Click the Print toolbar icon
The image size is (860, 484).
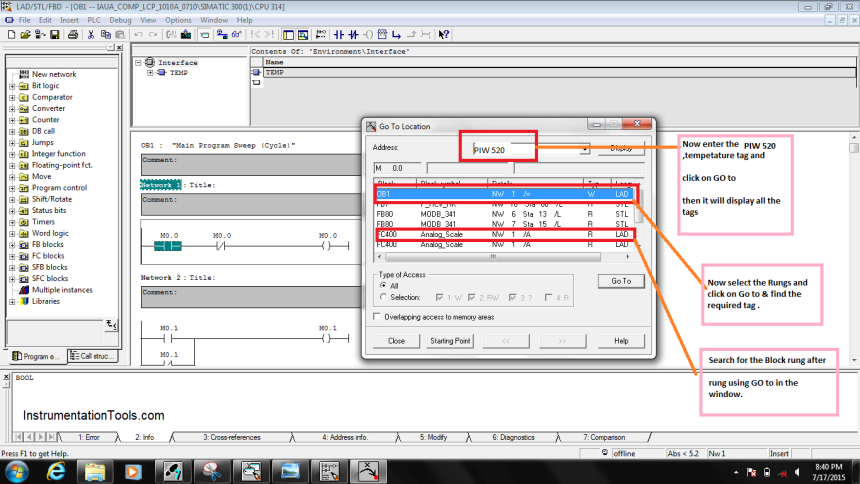pos(72,35)
